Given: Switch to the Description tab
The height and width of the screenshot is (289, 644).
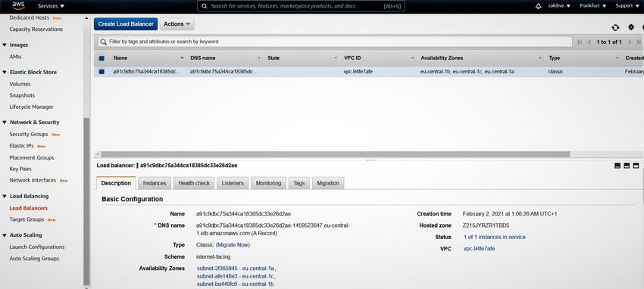Looking at the screenshot, I should 116,183.
